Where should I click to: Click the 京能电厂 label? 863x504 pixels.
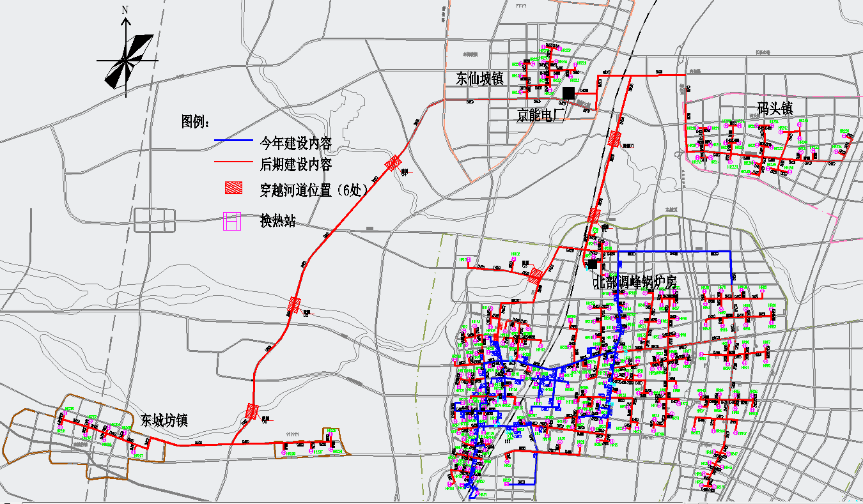tap(540, 116)
